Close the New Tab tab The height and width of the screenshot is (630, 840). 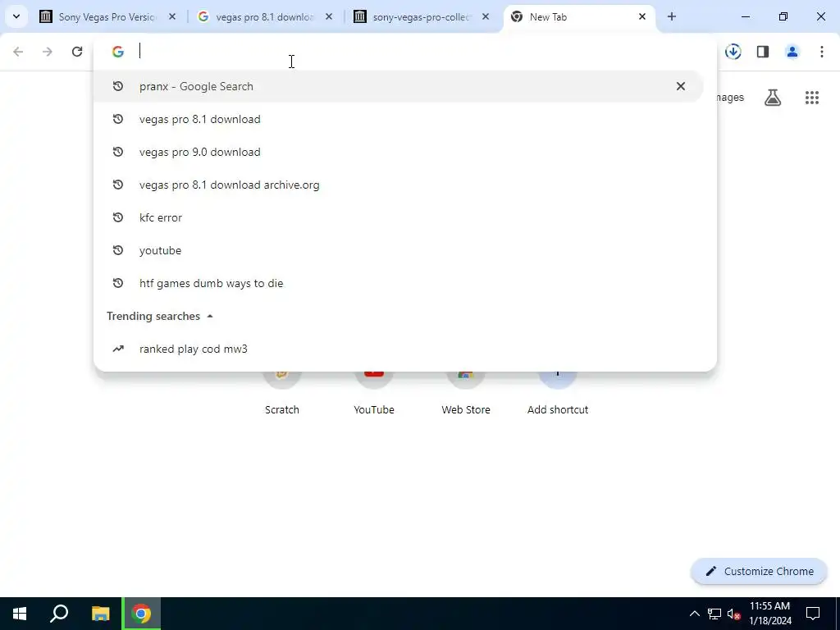click(x=642, y=16)
